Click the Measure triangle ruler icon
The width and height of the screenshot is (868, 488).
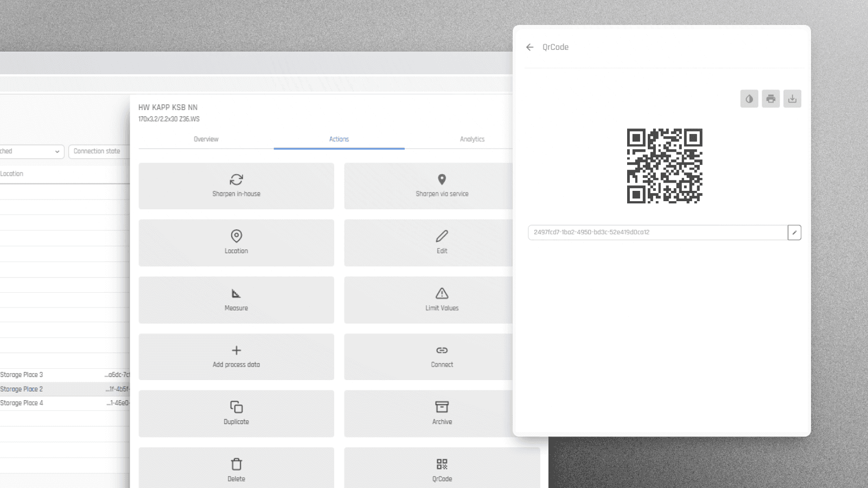(236, 294)
